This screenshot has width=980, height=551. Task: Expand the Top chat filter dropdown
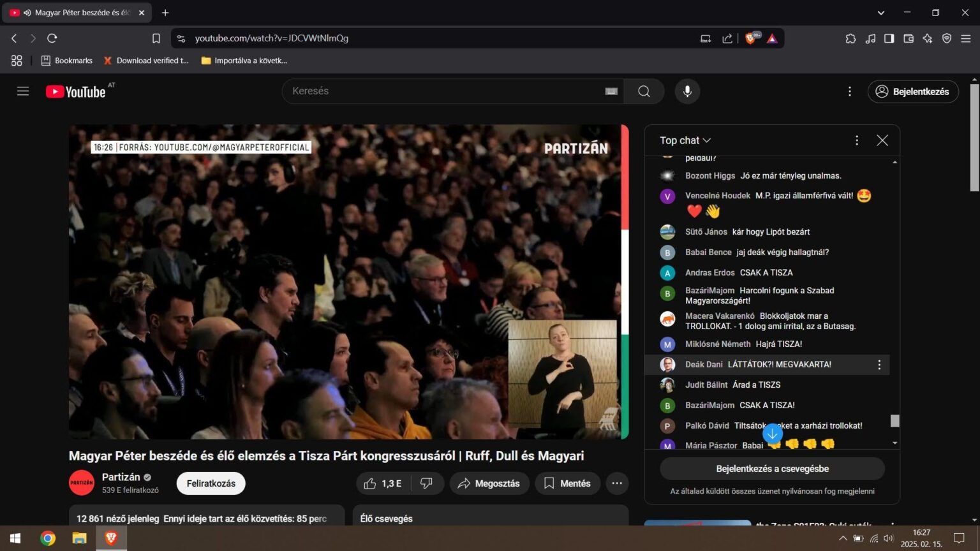pyautogui.click(x=685, y=140)
